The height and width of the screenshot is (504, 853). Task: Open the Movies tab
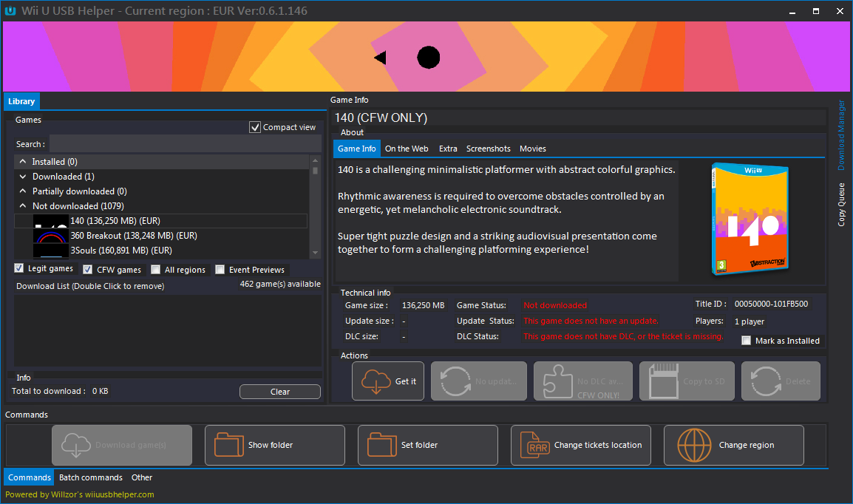click(533, 149)
